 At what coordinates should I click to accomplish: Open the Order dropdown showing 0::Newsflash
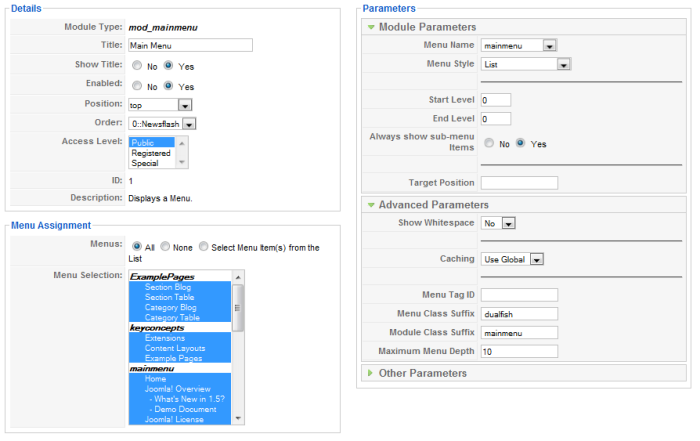click(x=162, y=124)
